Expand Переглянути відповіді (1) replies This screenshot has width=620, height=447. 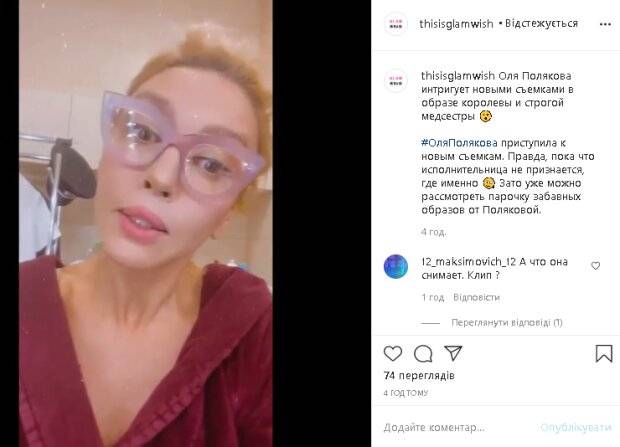[507, 323]
